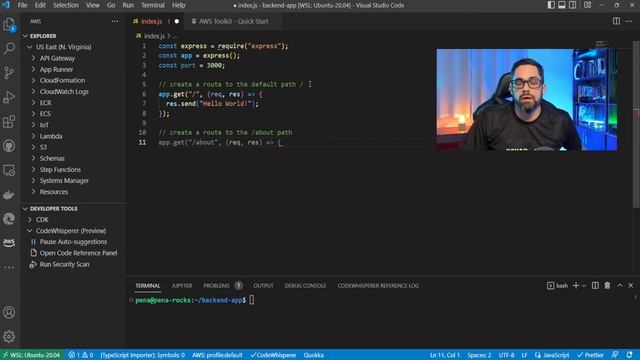Open editor more actions ellipsis
The image size is (640, 360).
(x=629, y=21)
